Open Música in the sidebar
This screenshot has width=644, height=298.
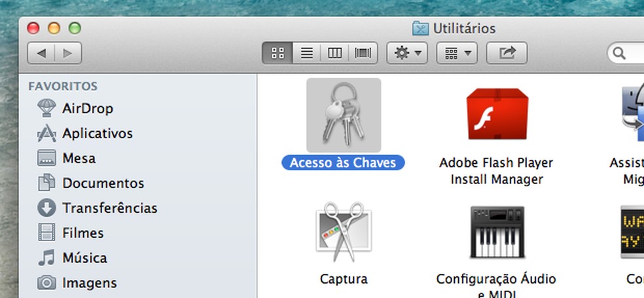pos(72,258)
